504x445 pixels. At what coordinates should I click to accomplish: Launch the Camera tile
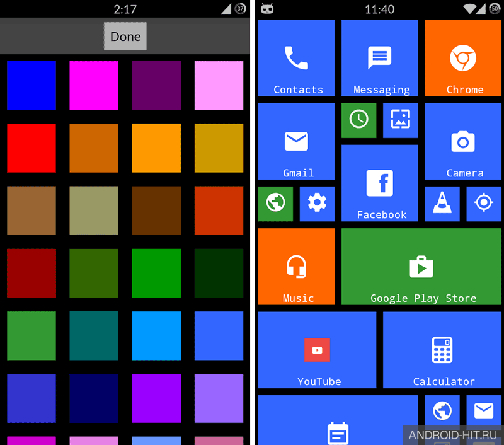[x=463, y=141]
